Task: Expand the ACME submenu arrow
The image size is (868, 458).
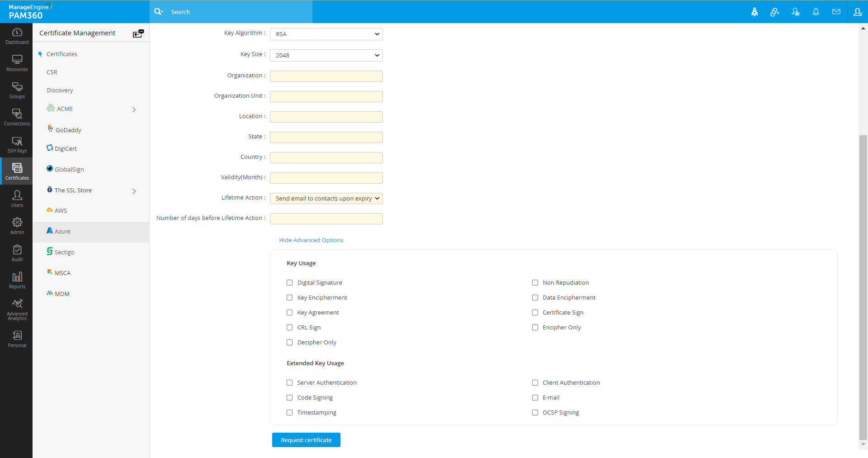Action: pyautogui.click(x=134, y=110)
